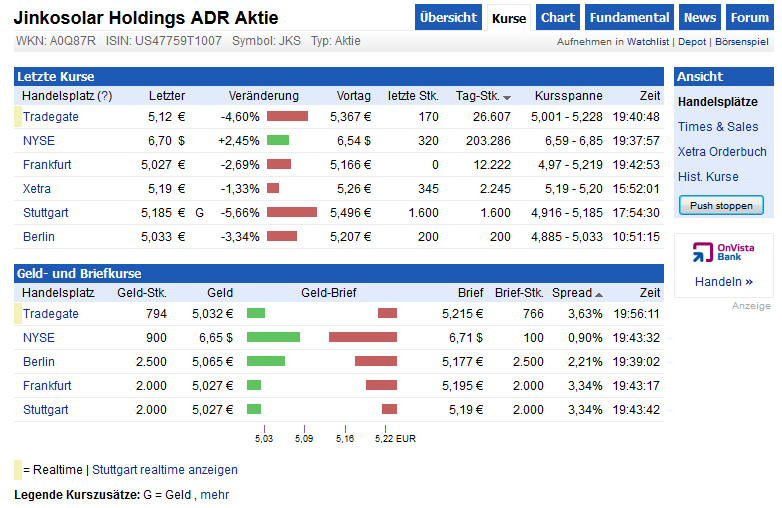Viewport: 782px width, 508px height.
Task: Click the NYSE green Geld bar
Action: pos(273,338)
